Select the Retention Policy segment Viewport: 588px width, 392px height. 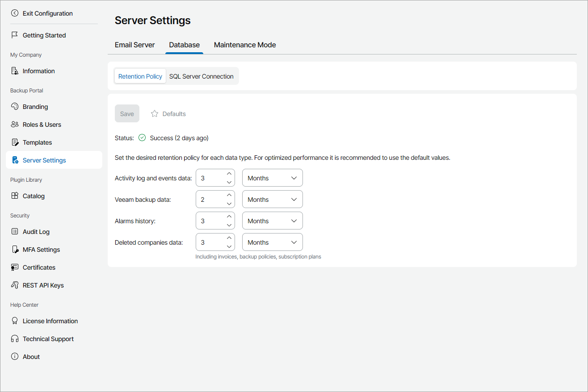140,76
